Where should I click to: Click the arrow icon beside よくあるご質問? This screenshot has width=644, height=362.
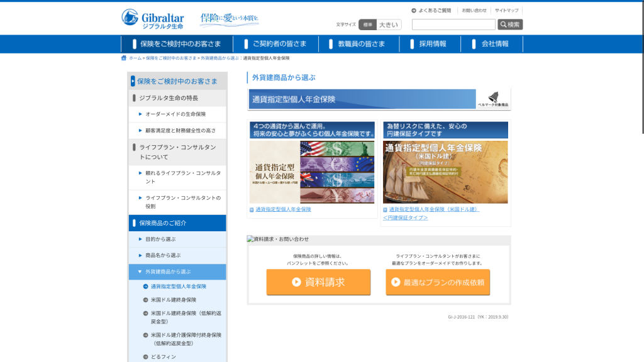point(414,11)
